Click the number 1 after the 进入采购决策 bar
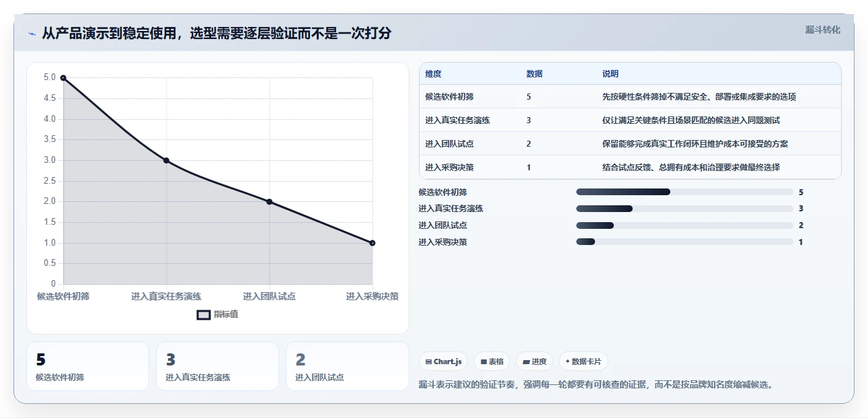Screen dimensions: 868x418 (x=801, y=242)
